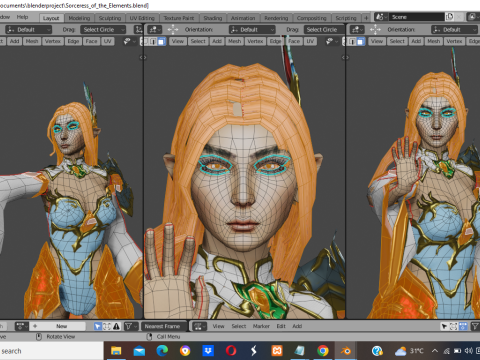Click the Scene name field
Viewport: 480px width, 360px height.
(417, 17)
